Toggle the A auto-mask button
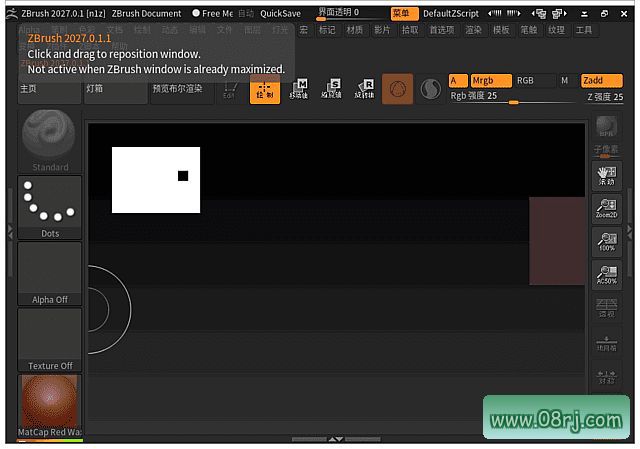This screenshot has width=640, height=449. (x=458, y=80)
